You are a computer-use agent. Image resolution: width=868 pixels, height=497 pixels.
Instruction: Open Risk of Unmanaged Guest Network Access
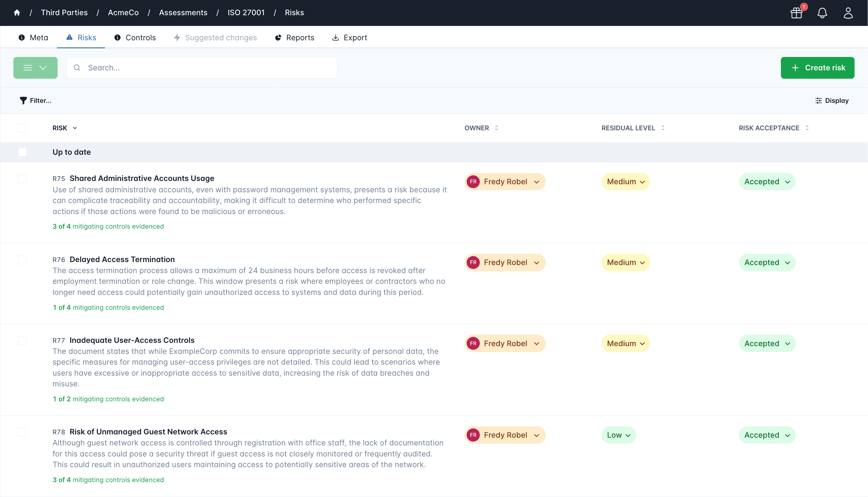[x=148, y=432]
